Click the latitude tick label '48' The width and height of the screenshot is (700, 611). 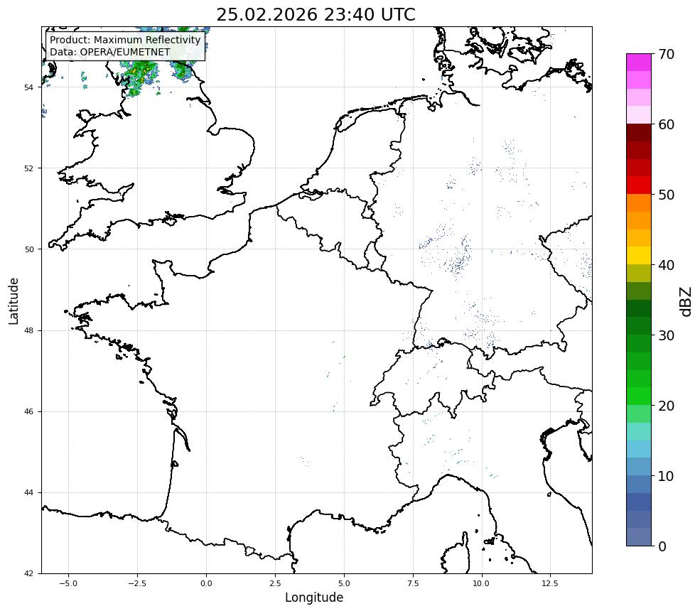pos(28,330)
